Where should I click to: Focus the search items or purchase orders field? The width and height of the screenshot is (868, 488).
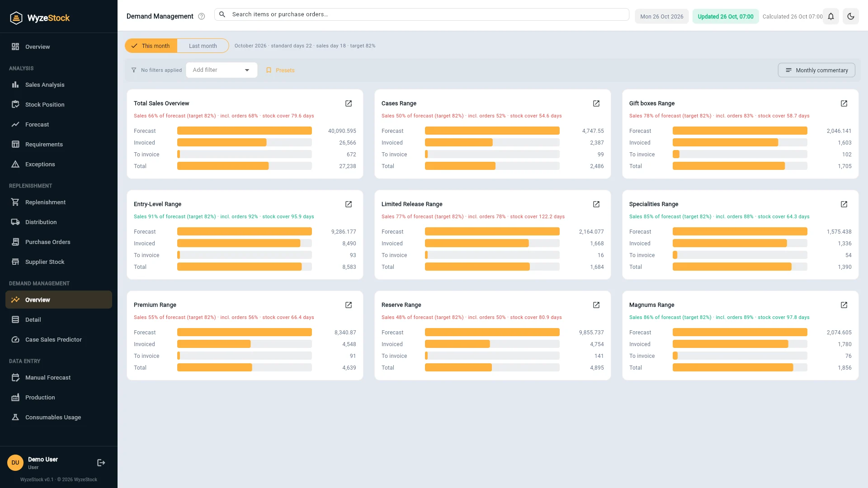pyautogui.click(x=422, y=14)
